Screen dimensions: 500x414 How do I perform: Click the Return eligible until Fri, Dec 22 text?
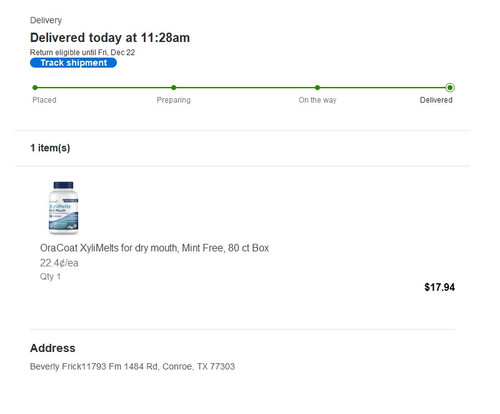pyautogui.click(x=82, y=52)
